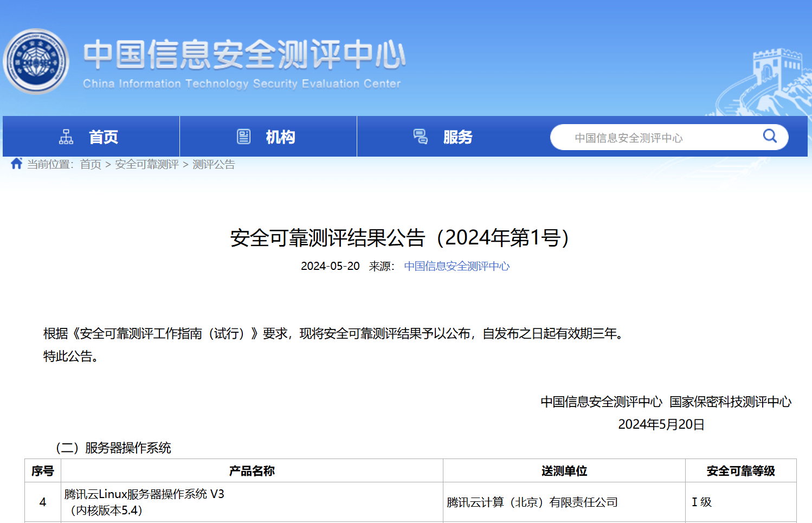This screenshot has width=812, height=523.
Task: Go to 首页 via the breadcrumb link
Action: pos(91,165)
